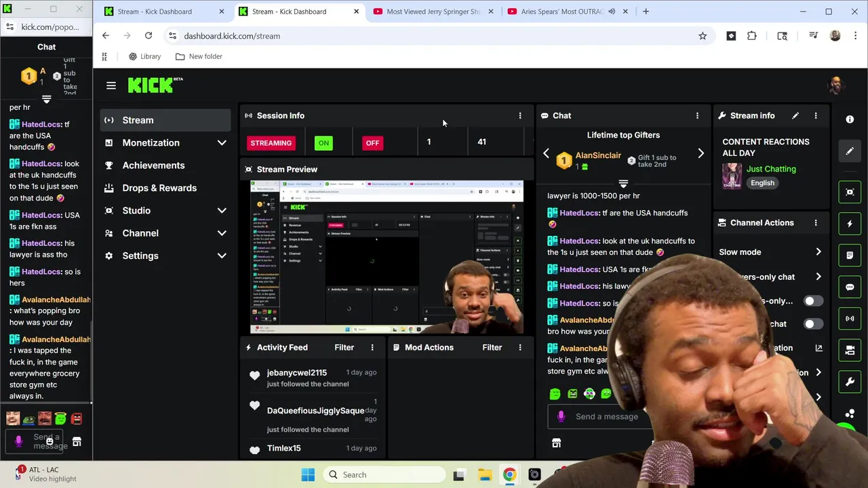868x488 pixels.
Task: Edit Stream info with the pencil icon
Action: pyautogui.click(x=795, y=116)
